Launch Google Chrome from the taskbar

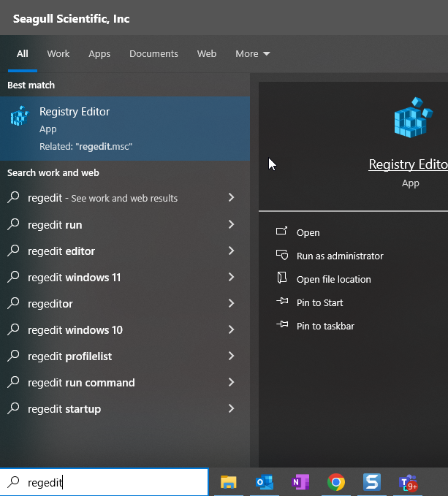(336, 482)
